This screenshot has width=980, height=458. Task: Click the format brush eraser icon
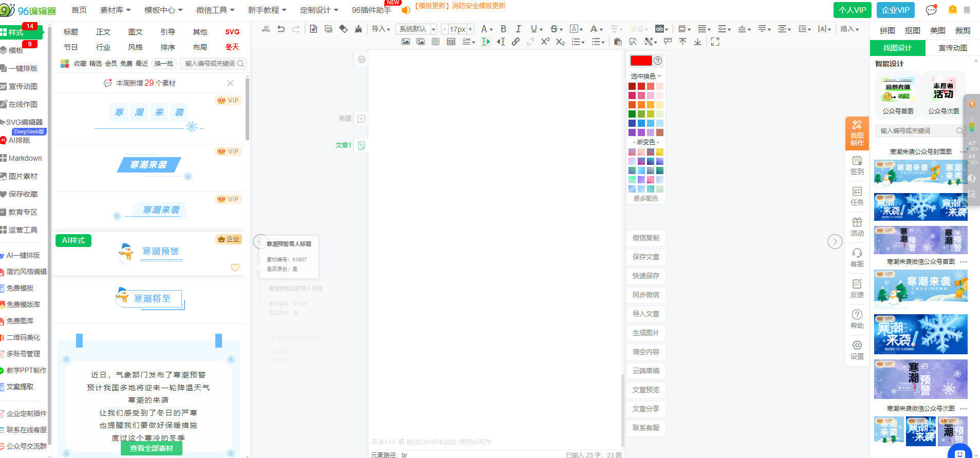pyautogui.click(x=343, y=29)
